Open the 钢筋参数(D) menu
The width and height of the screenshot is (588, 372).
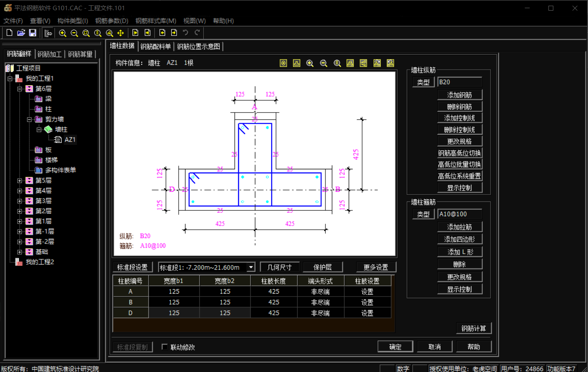coord(111,21)
